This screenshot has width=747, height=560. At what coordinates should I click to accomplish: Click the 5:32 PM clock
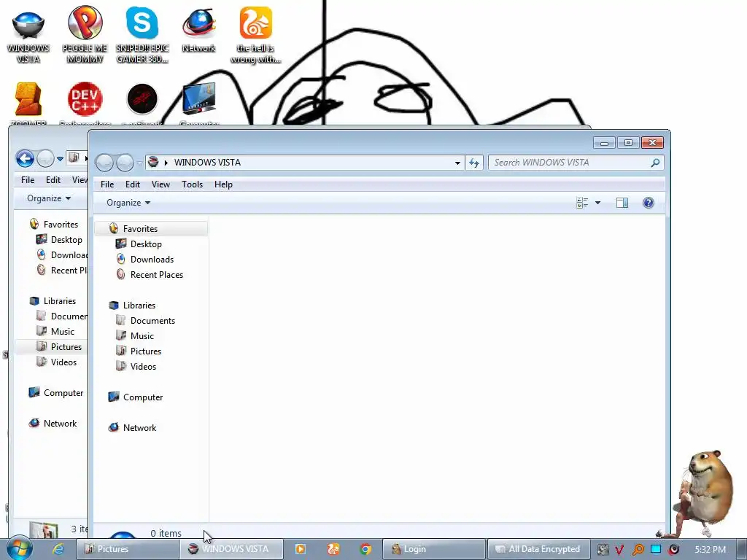710,550
